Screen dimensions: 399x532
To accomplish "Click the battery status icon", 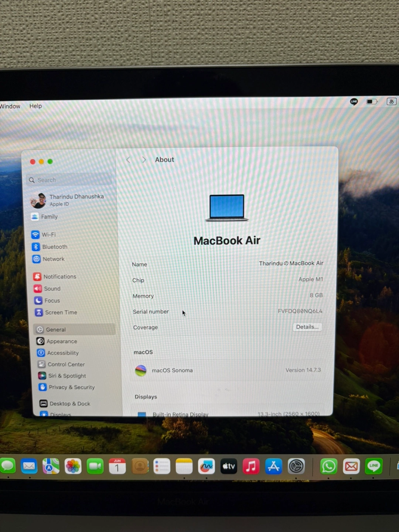I will coord(372,102).
